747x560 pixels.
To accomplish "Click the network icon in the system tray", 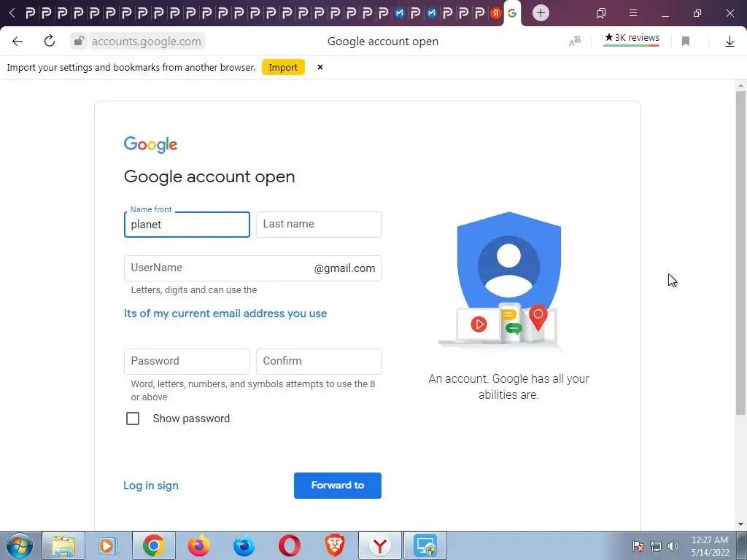I will (x=656, y=546).
